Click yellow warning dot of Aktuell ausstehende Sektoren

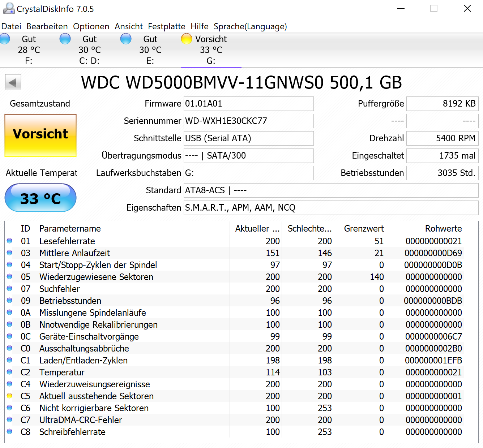point(9,396)
